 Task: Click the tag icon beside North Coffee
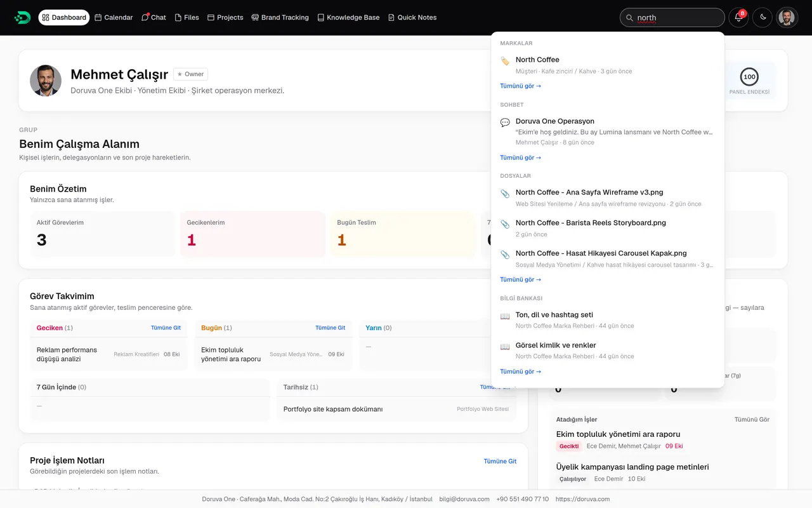505,61
